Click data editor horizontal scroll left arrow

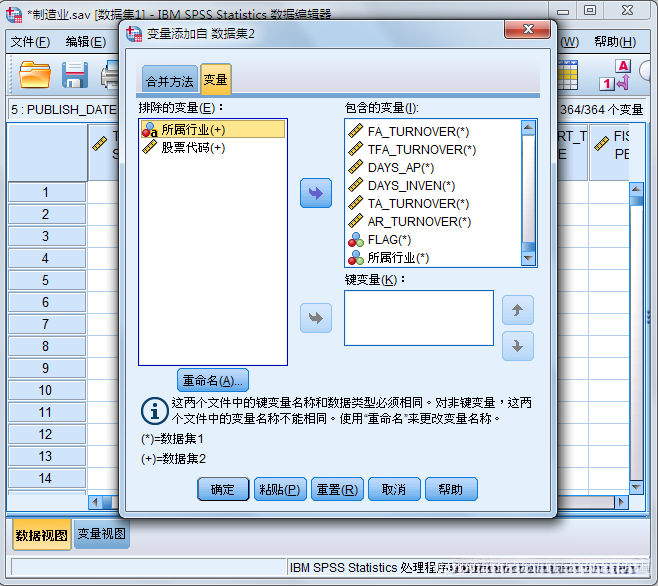point(95,502)
